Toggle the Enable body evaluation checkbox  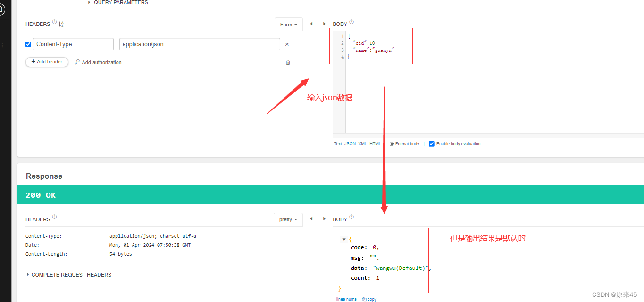pos(432,144)
